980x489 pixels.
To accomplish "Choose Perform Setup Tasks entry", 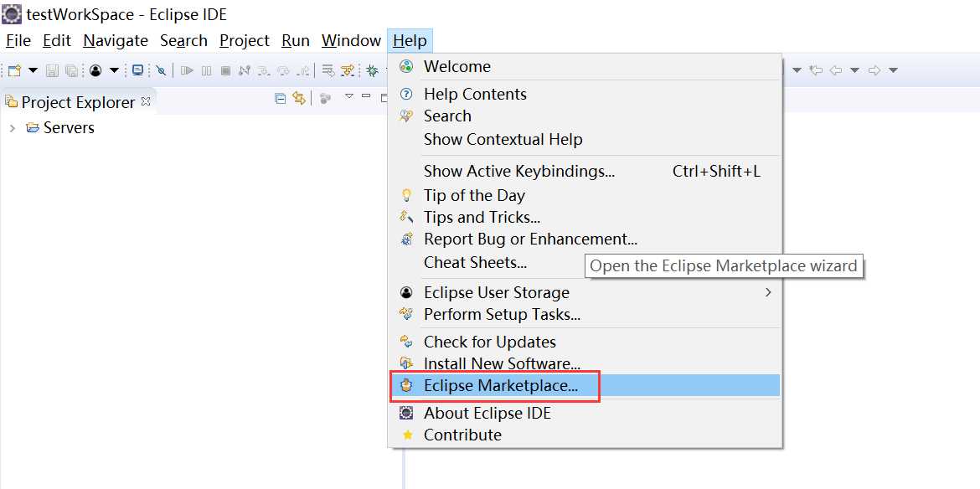I will click(x=585, y=314).
